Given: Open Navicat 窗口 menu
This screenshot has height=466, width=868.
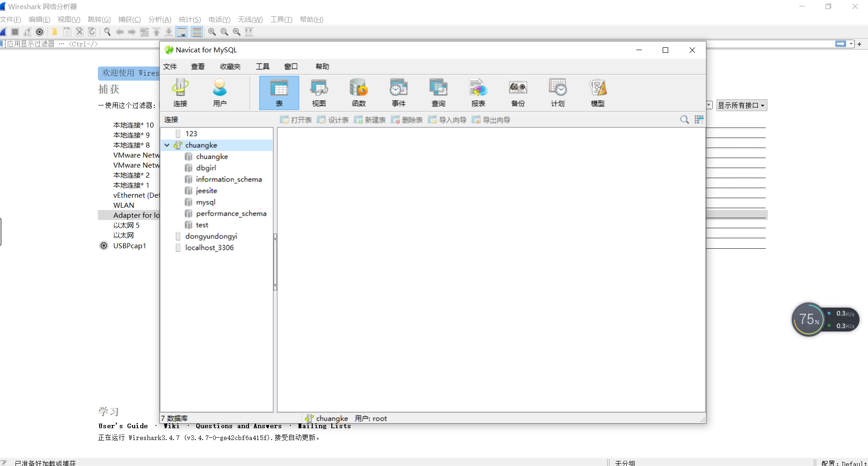Looking at the screenshot, I should (x=291, y=67).
